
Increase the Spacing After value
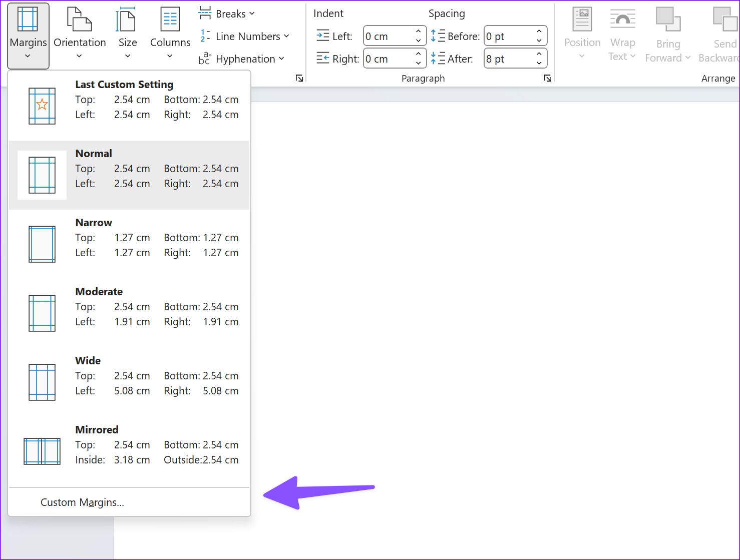(539, 54)
